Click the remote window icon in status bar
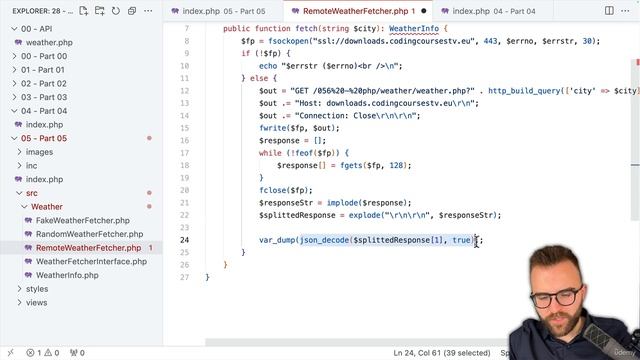Image resolution: width=640 pixels, height=360 pixels. tap(11, 353)
